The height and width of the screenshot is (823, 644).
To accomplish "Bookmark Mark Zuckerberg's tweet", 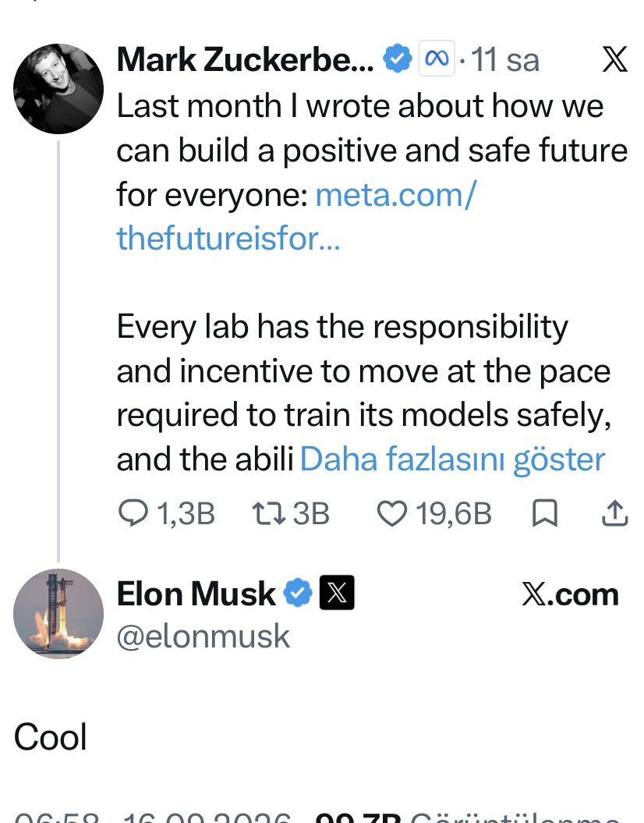I will [545, 513].
